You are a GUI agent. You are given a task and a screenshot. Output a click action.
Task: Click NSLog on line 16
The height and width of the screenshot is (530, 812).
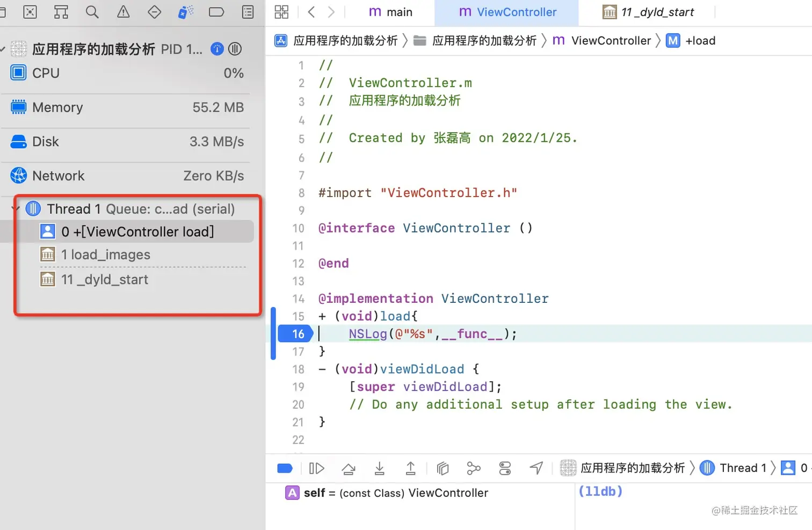[x=368, y=334]
